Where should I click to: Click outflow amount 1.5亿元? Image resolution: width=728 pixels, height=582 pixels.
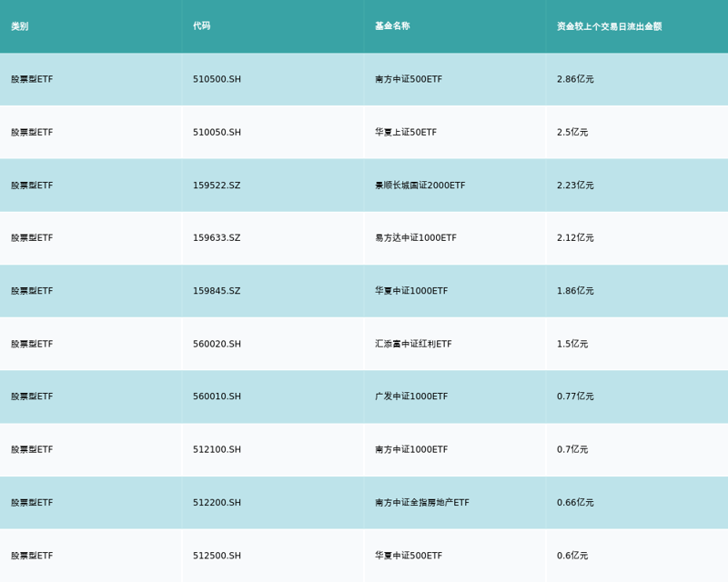pyautogui.click(x=572, y=344)
